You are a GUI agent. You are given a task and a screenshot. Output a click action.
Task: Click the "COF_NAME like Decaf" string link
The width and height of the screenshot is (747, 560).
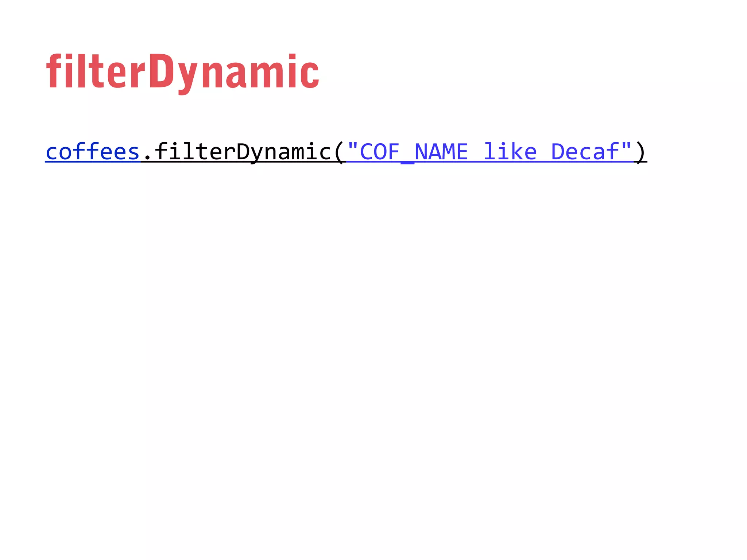tap(489, 152)
